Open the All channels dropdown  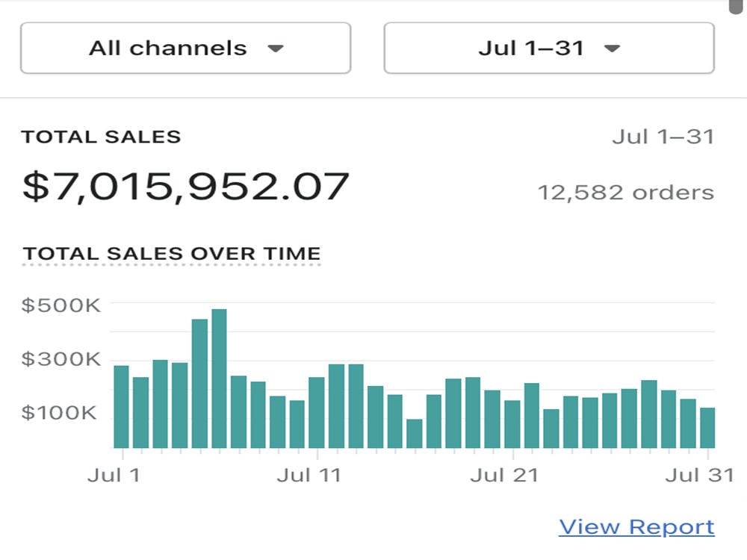(186, 48)
